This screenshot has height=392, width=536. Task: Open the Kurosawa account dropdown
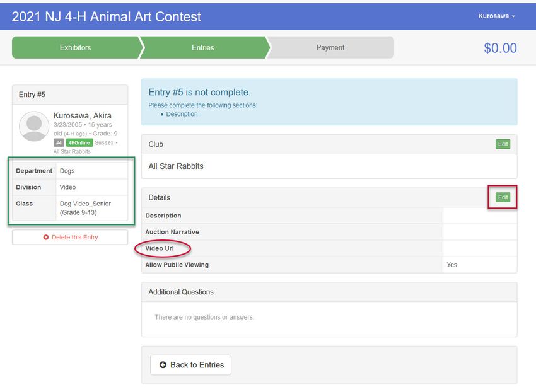tap(496, 16)
